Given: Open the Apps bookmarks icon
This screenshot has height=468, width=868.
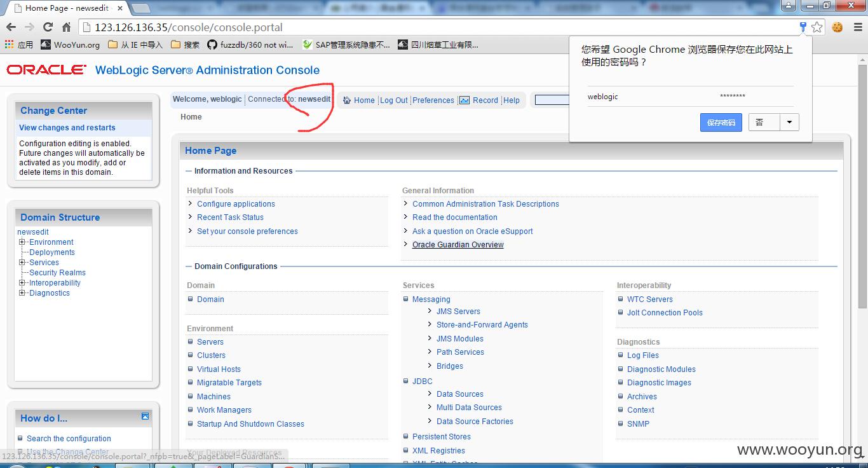Looking at the screenshot, I should tap(9, 45).
